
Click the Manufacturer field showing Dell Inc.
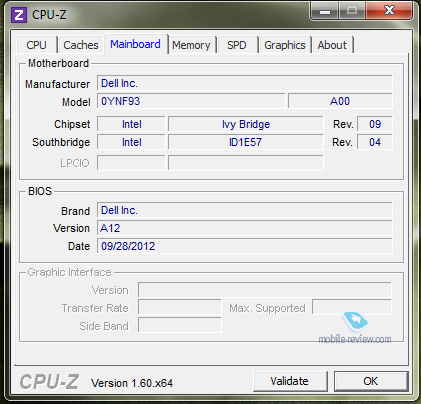click(245, 83)
